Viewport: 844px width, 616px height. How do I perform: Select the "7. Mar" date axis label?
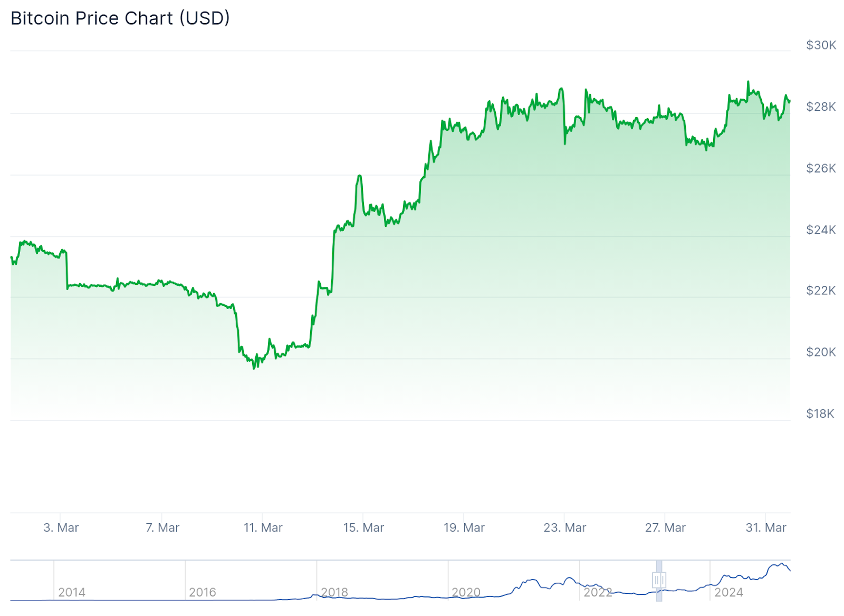[x=162, y=527]
